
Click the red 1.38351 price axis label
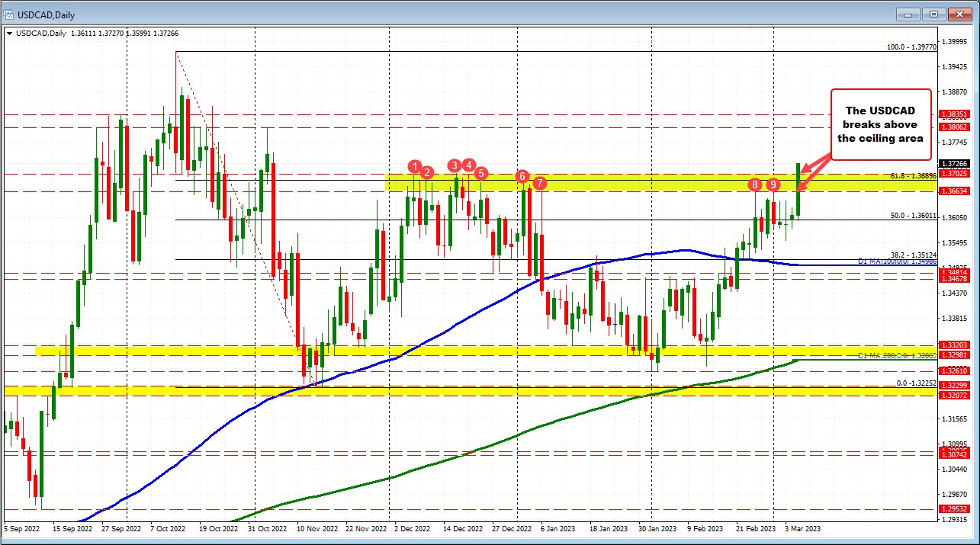point(953,114)
